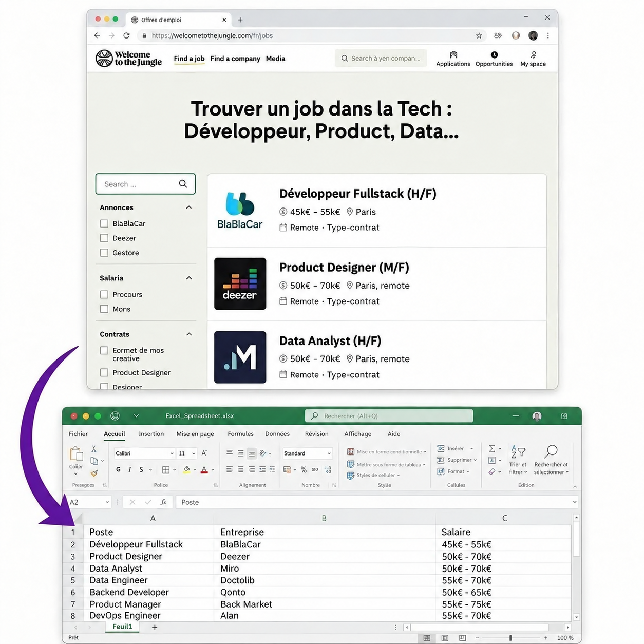
Task: Check the Gestore filter checkbox
Action: tap(104, 253)
